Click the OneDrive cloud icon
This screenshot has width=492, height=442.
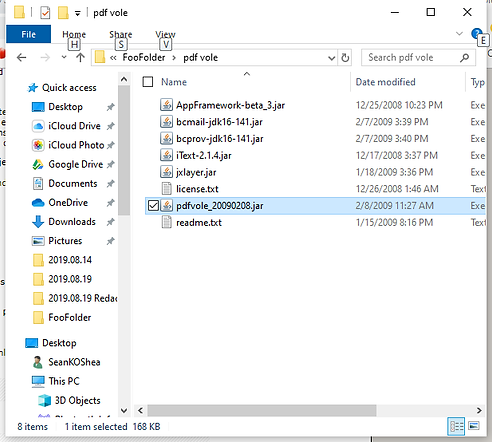[x=38, y=203]
